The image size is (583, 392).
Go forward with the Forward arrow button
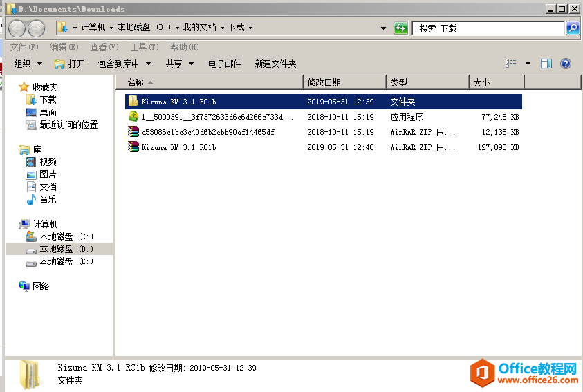pyautogui.click(x=37, y=28)
